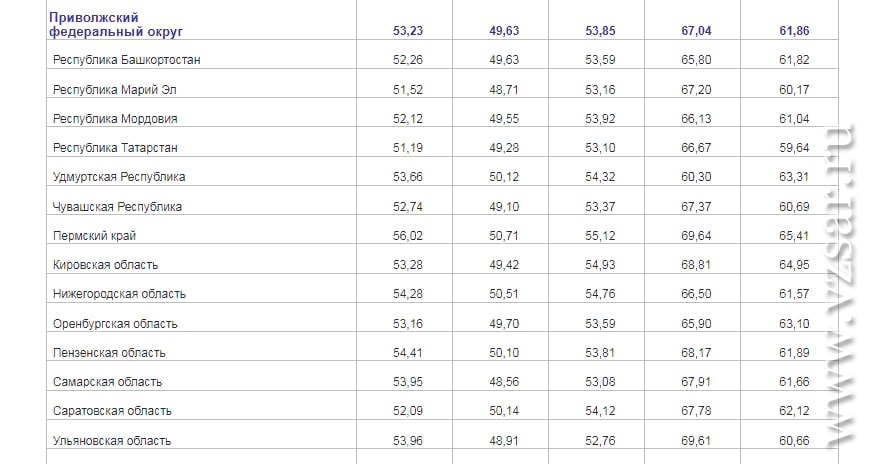Screen dimensions: 869x464
Task: Select the Чувашская Республика row label
Action: click(x=117, y=207)
